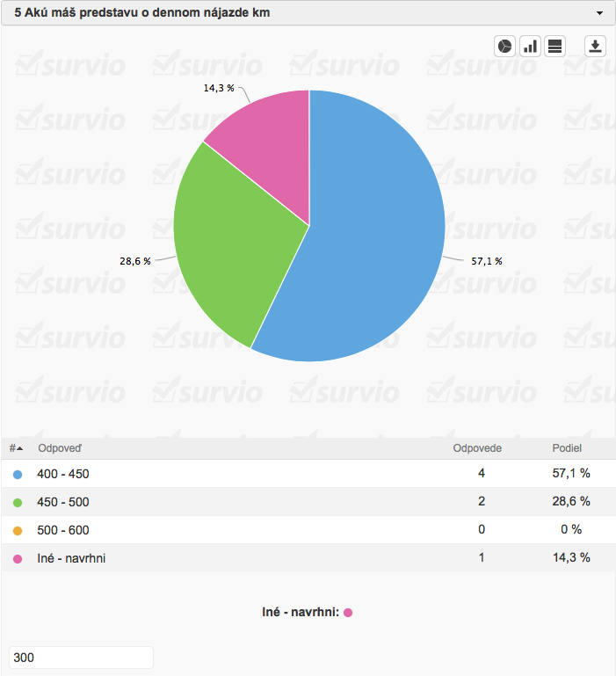Screen dimensions: 616x676
Task: Click share '28,6 %' in the table
Action: click(x=571, y=501)
